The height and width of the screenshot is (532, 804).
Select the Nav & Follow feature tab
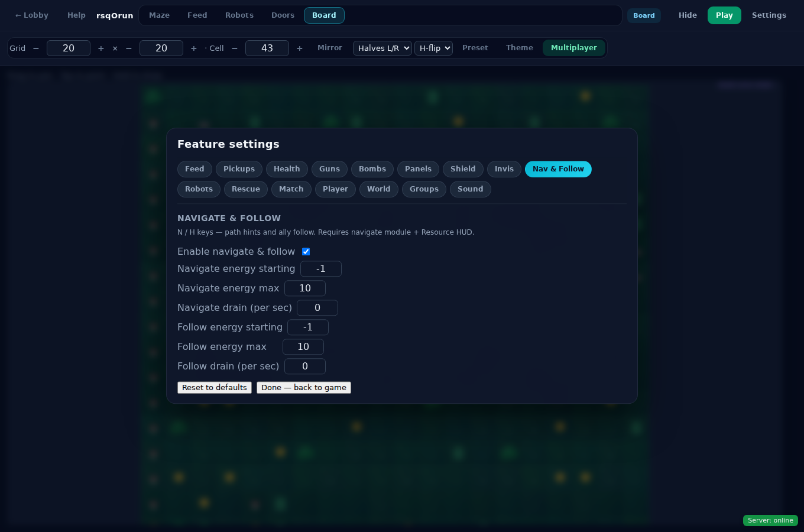[558, 169]
